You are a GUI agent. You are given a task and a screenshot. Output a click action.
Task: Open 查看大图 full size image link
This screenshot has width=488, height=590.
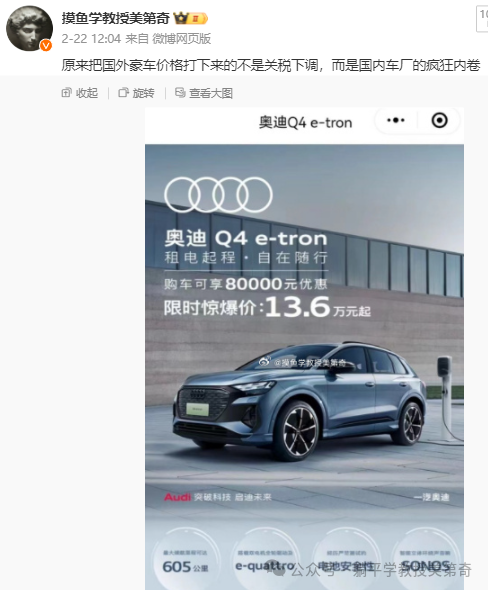pos(211,93)
